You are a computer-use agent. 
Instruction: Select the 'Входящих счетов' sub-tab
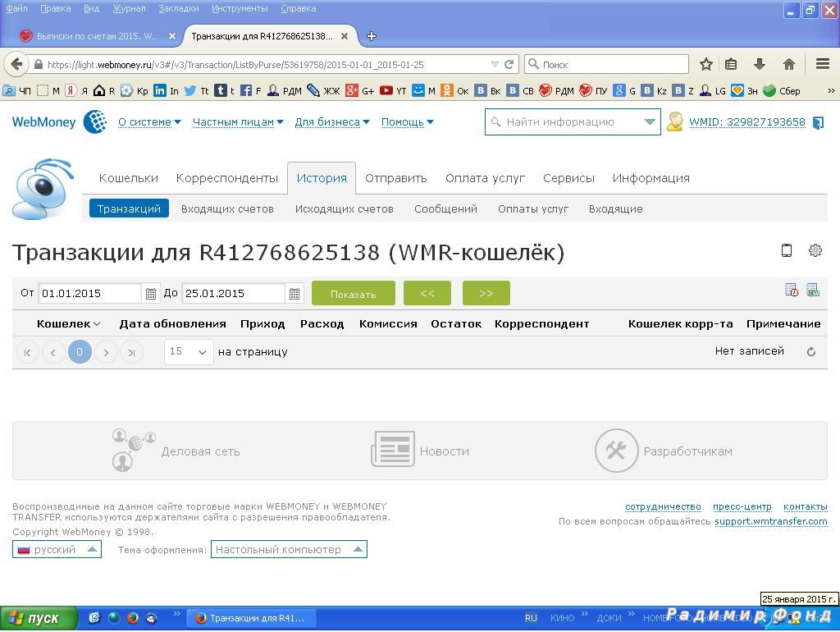(x=227, y=209)
